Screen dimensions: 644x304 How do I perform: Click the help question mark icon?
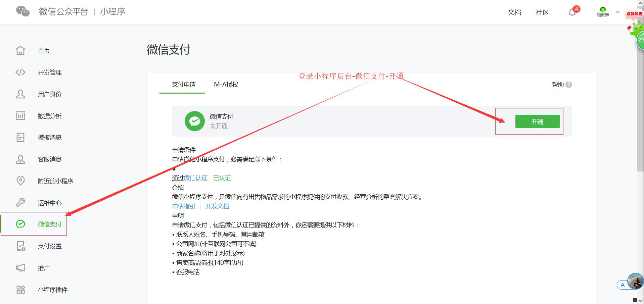tap(569, 85)
